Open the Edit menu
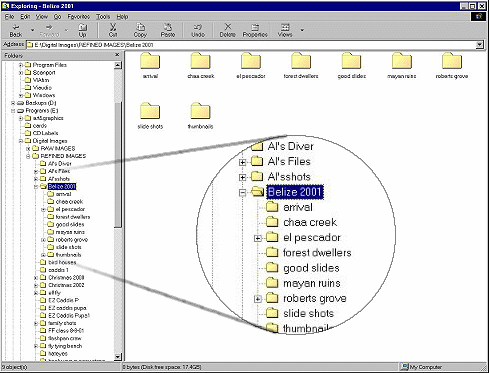 (25, 16)
